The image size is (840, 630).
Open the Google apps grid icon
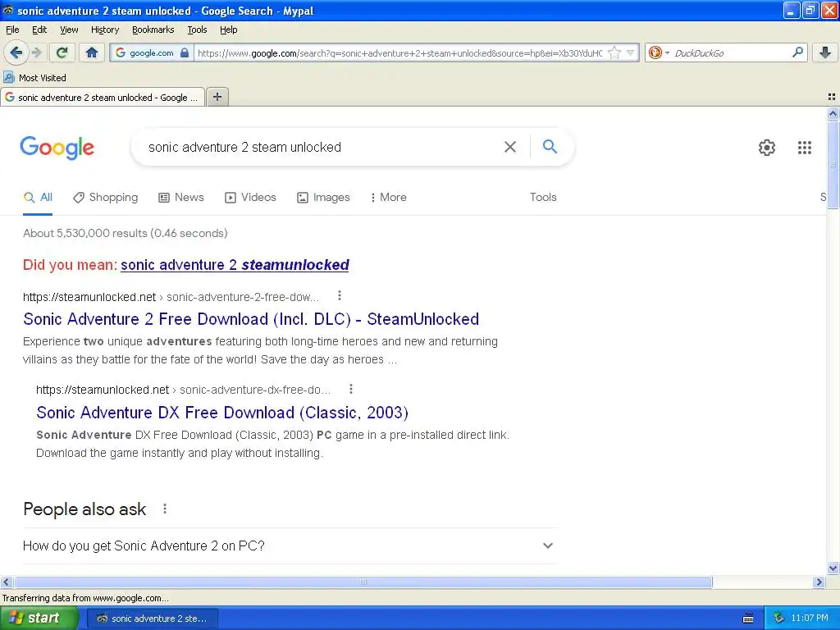click(804, 148)
